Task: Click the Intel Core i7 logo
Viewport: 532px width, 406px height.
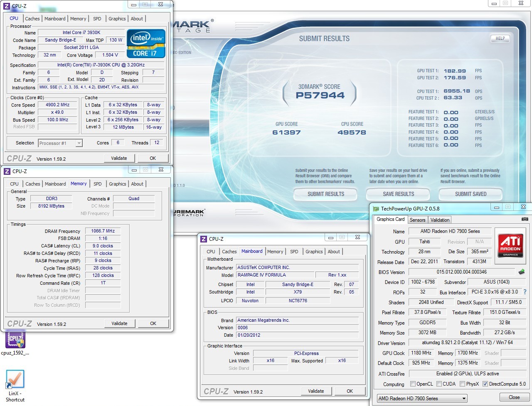Action: click(146, 44)
